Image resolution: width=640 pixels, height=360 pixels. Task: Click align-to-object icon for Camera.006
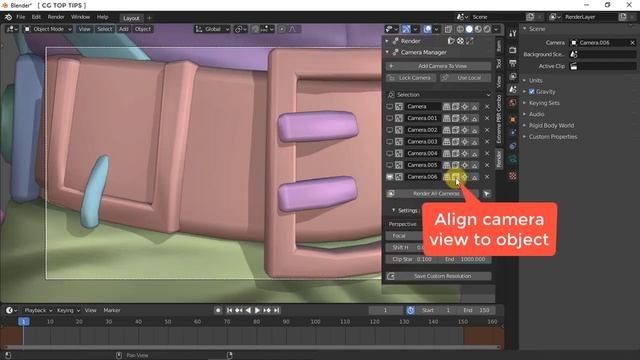[456, 177]
